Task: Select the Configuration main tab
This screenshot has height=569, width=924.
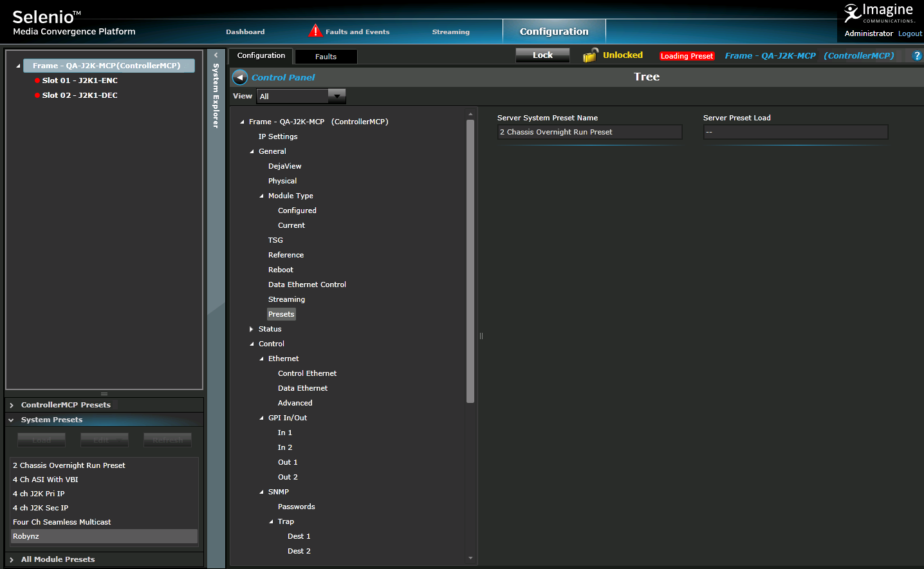Action: pyautogui.click(x=554, y=31)
